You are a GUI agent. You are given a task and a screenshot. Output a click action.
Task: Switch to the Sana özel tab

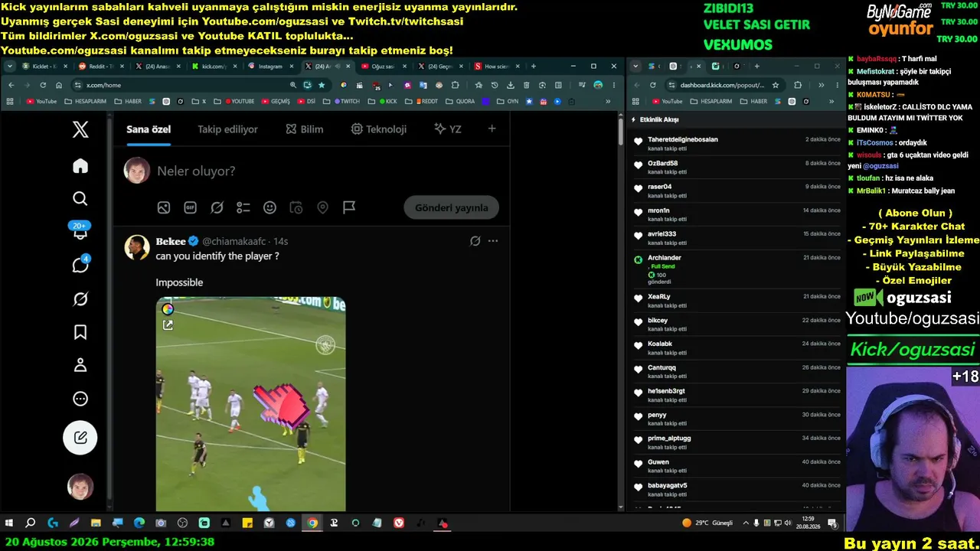click(149, 129)
